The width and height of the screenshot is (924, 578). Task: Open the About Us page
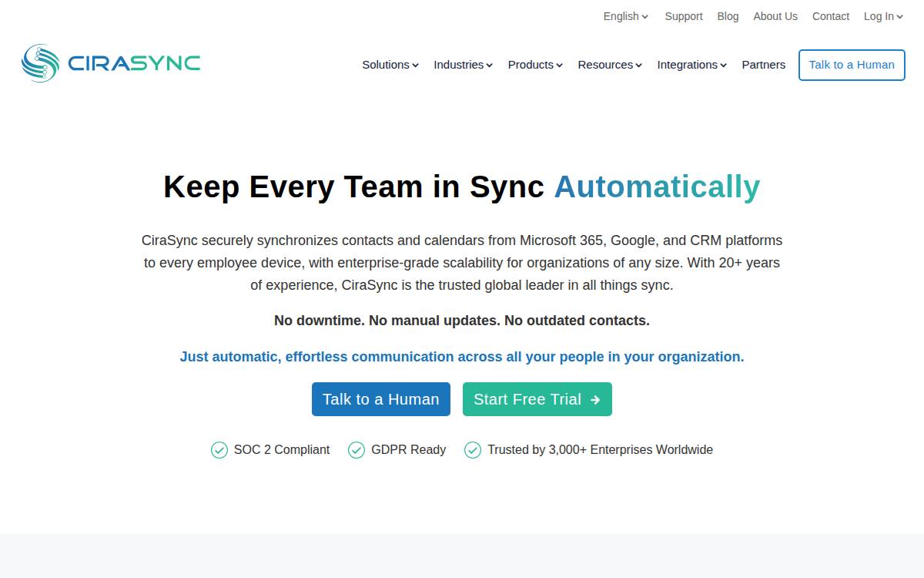click(775, 16)
